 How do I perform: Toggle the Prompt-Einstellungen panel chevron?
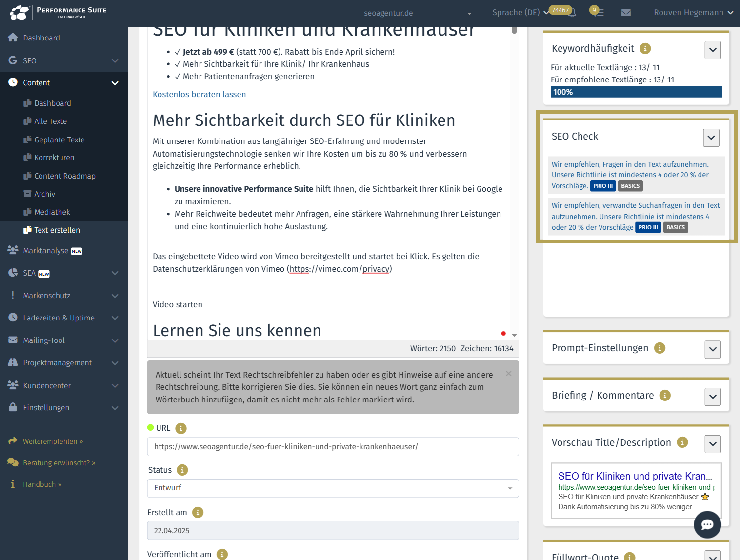pyautogui.click(x=713, y=349)
